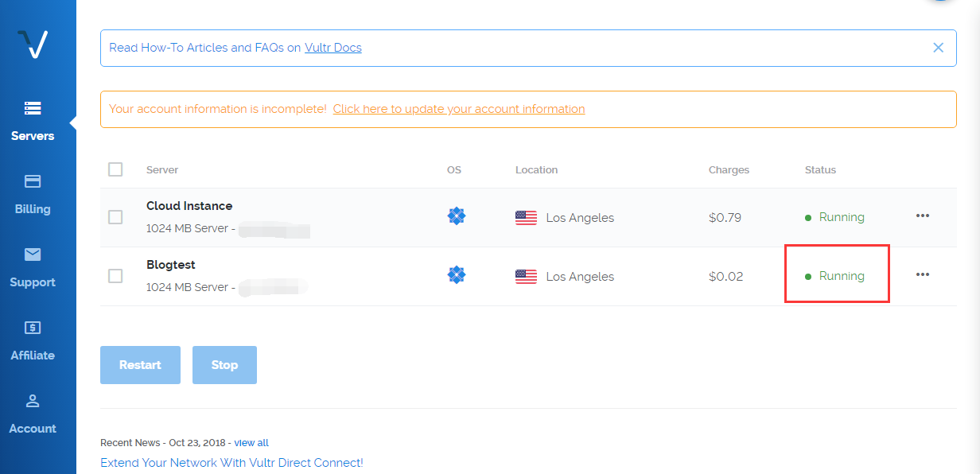
Task: Open the Vultr Docs link
Action: coord(333,48)
